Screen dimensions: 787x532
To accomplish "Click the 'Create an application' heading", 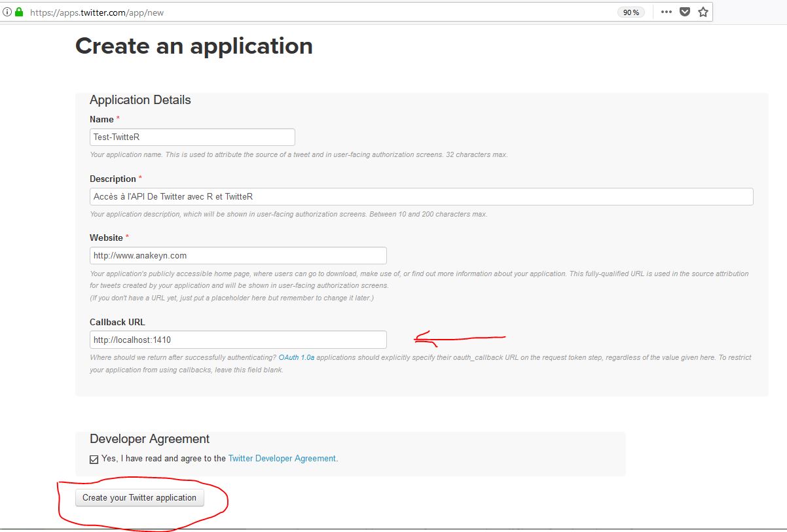I will pyautogui.click(x=194, y=46).
